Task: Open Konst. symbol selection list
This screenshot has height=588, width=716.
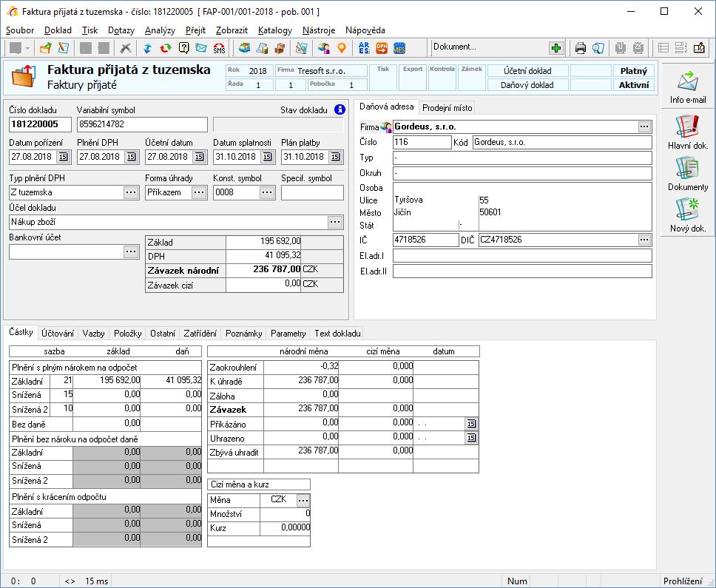Action: [x=267, y=192]
